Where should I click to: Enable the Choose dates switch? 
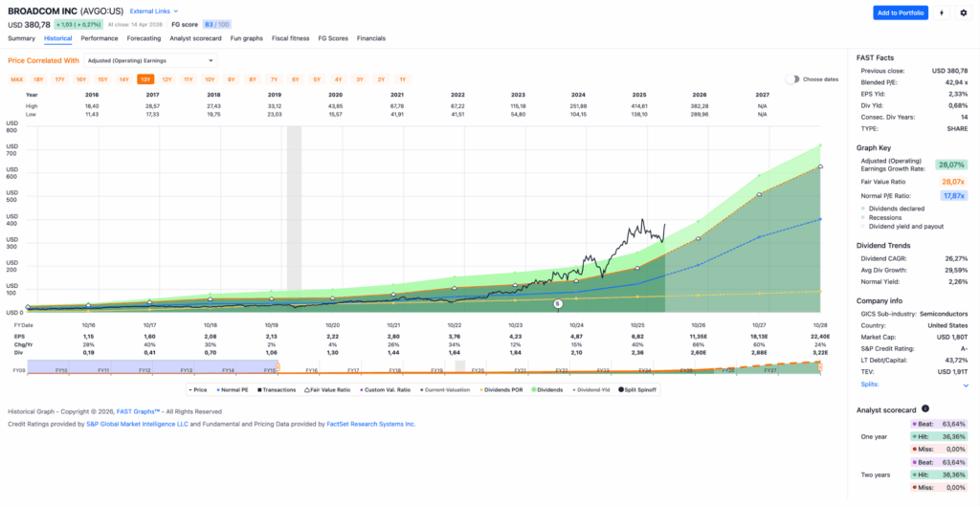tap(792, 79)
